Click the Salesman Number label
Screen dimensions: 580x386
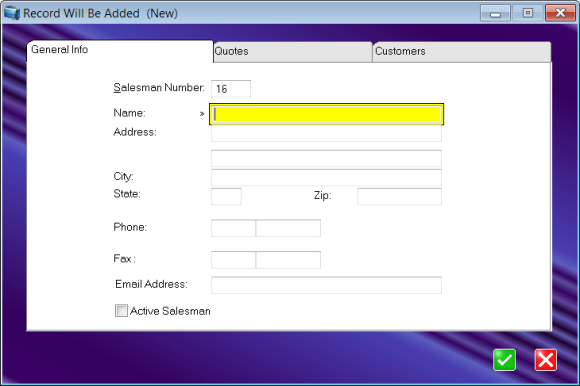159,88
